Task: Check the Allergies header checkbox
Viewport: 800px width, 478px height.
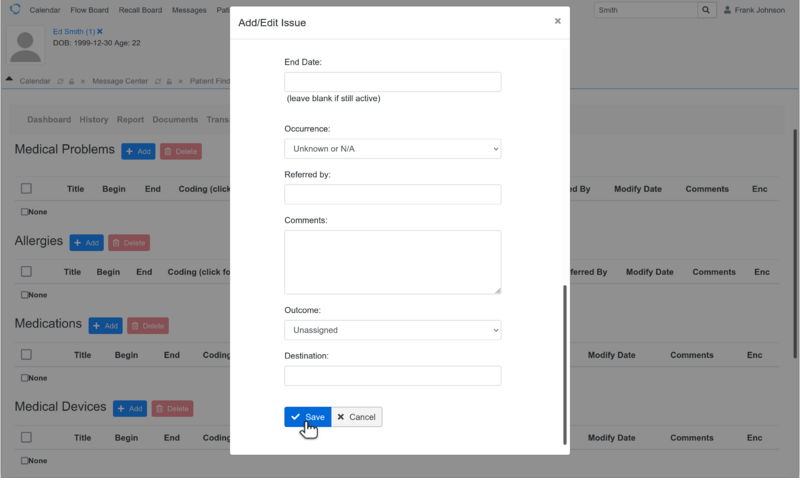Action: click(x=26, y=272)
